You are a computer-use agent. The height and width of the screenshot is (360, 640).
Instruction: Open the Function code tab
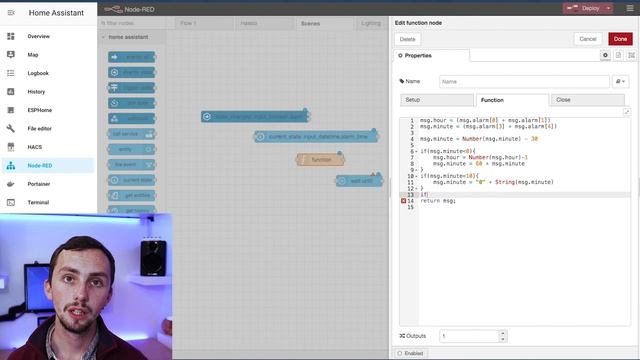pos(512,100)
